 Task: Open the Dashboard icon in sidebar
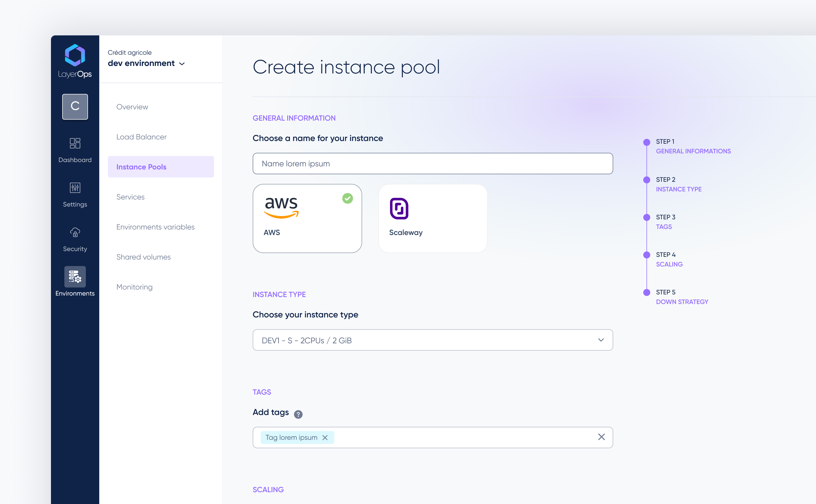pos(75,143)
